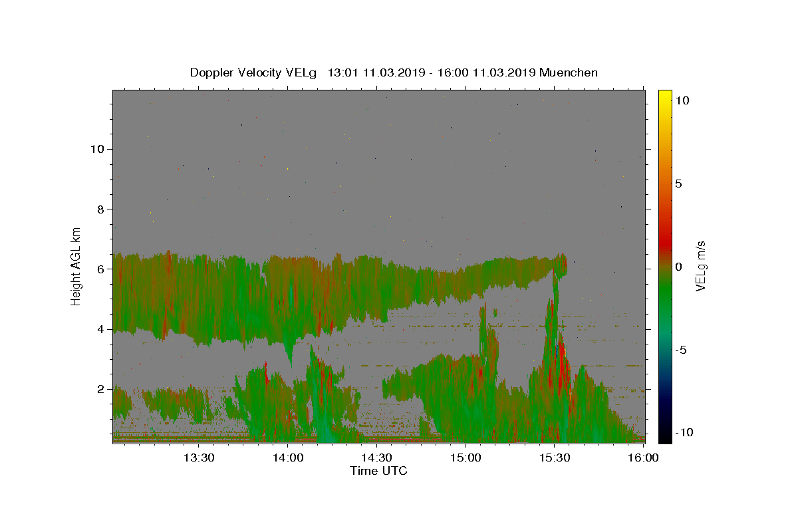Click the height axis label 4
Viewport: 798px width, 532px height.
[x=101, y=329]
